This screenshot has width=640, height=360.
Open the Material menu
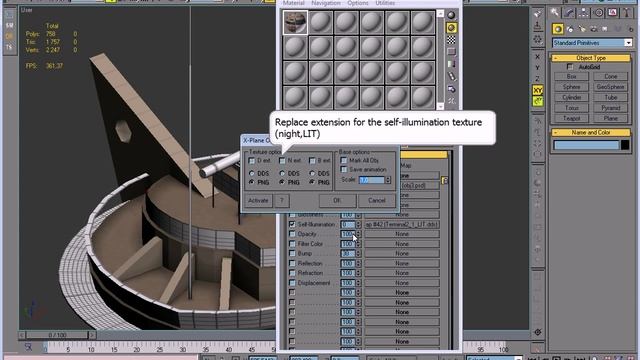point(293,3)
